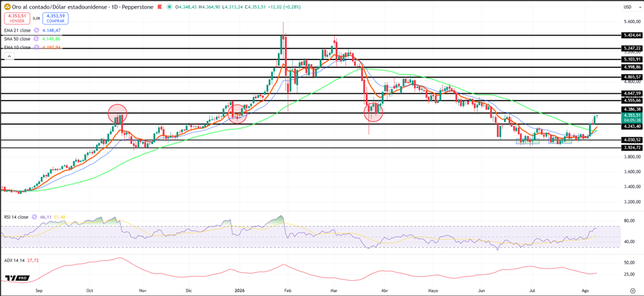Image resolution: width=644 pixels, height=296 pixels.
Task: Click the ADX 50,00 scale label
Action: pos(628,262)
